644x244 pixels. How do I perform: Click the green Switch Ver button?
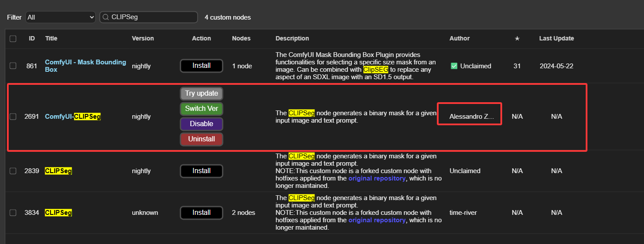click(201, 109)
